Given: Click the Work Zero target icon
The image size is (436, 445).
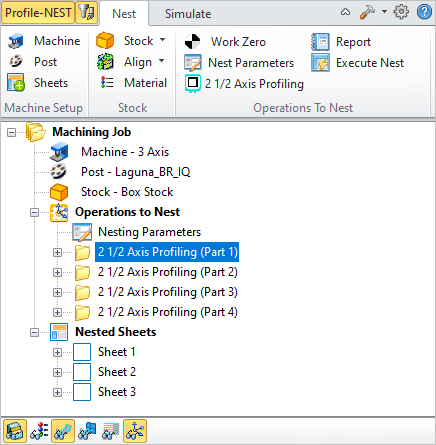Looking at the screenshot, I should [192, 42].
